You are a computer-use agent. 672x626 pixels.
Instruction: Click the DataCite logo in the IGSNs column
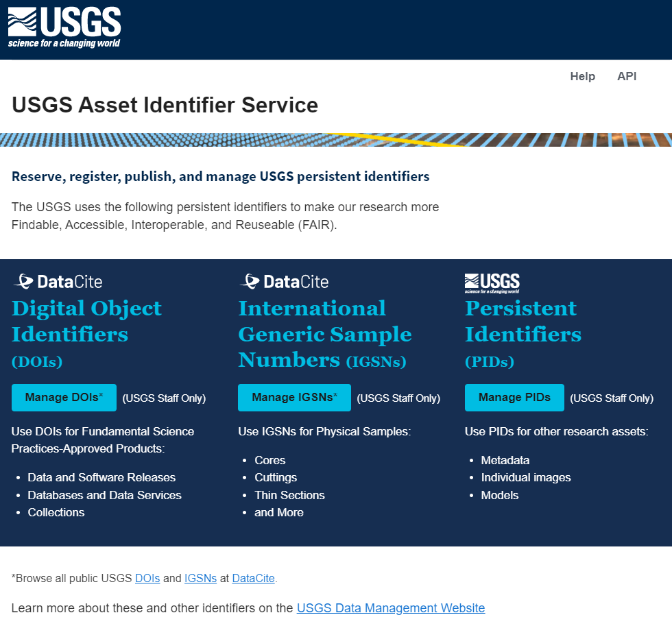click(283, 281)
